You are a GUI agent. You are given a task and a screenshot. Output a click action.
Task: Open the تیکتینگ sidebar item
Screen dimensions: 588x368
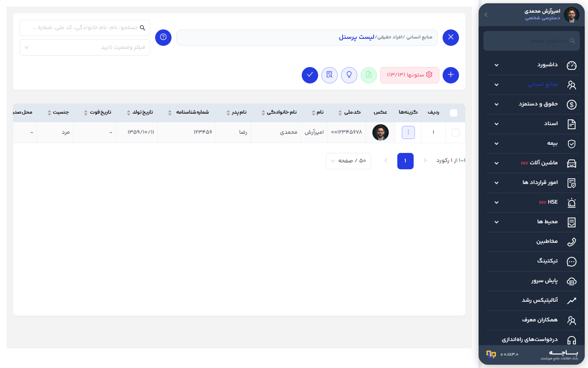[533, 261]
